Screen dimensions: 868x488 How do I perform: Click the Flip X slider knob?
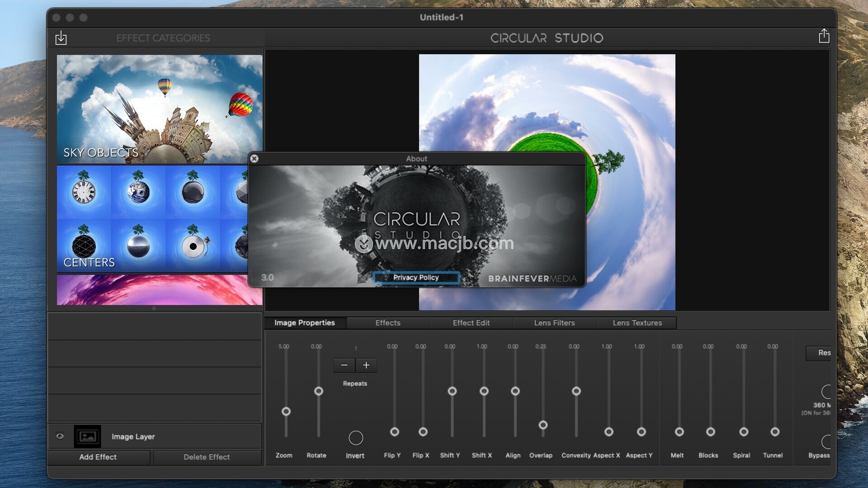423,432
